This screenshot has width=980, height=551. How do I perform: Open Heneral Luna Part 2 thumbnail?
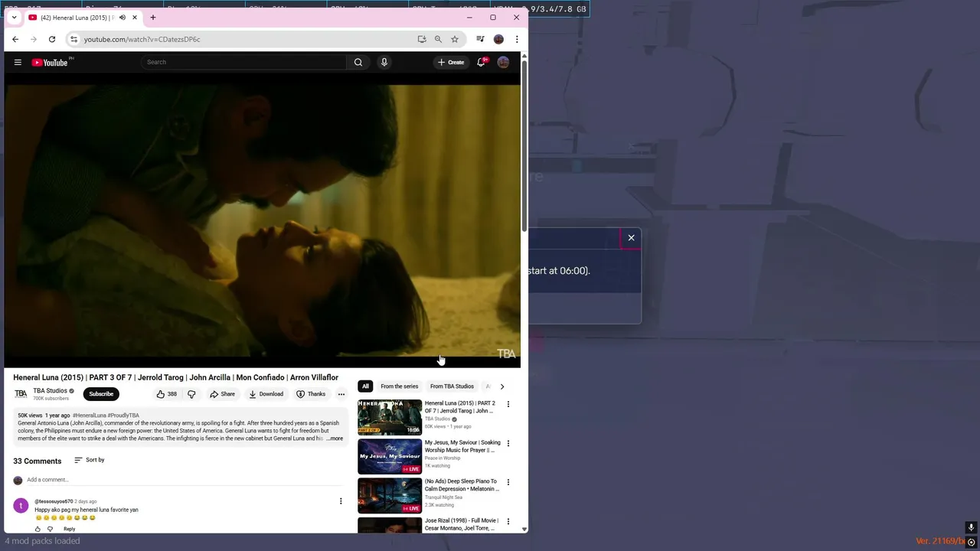coord(390,417)
